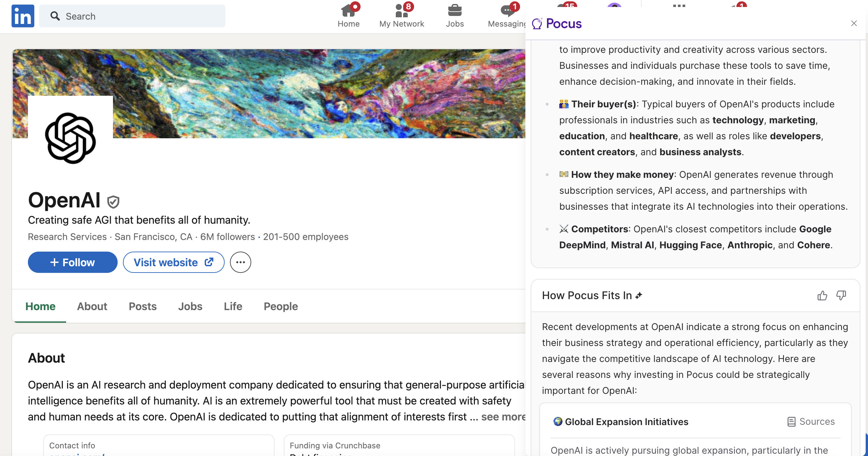The height and width of the screenshot is (456, 868).
Task: Click the 201-500 employees link
Action: [x=305, y=237]
